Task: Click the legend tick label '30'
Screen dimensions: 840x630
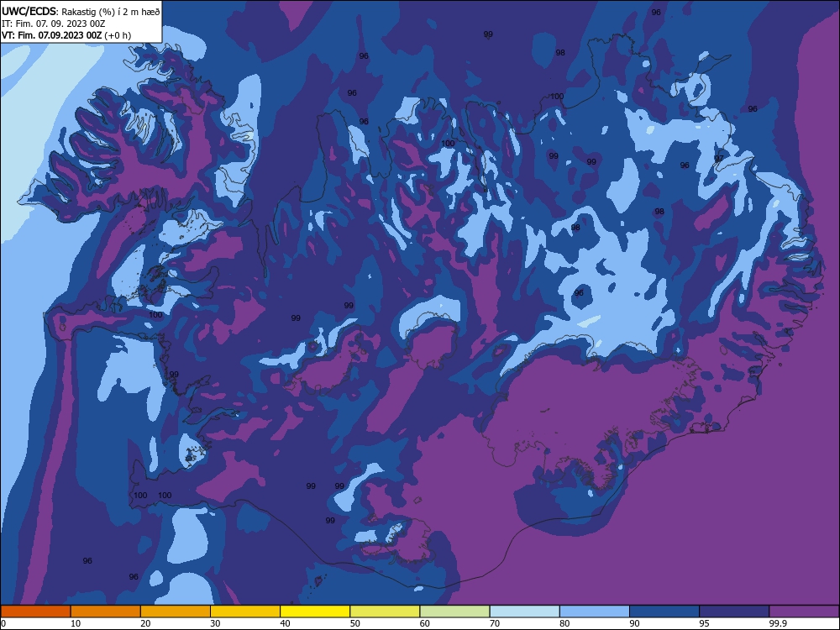Action: pyautogui.click(x=215, y=623)
